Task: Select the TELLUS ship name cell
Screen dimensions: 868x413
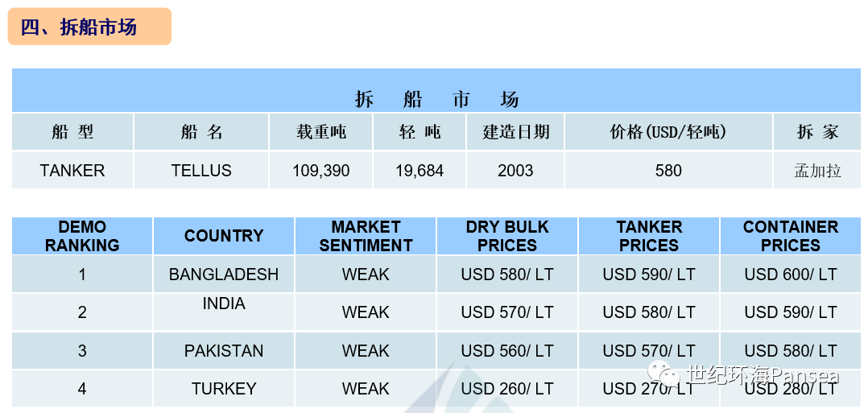Action: pyautogui.click(x=201, y=170)
